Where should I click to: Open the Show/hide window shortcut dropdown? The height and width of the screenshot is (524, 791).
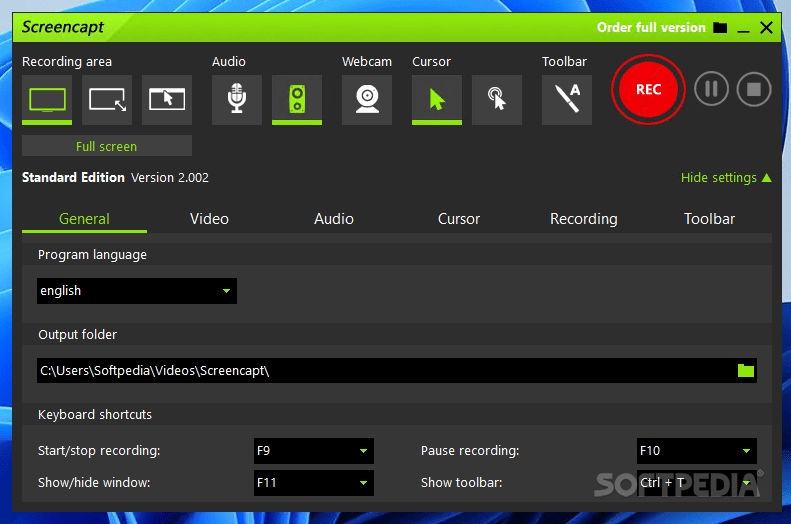coord(314,483)
